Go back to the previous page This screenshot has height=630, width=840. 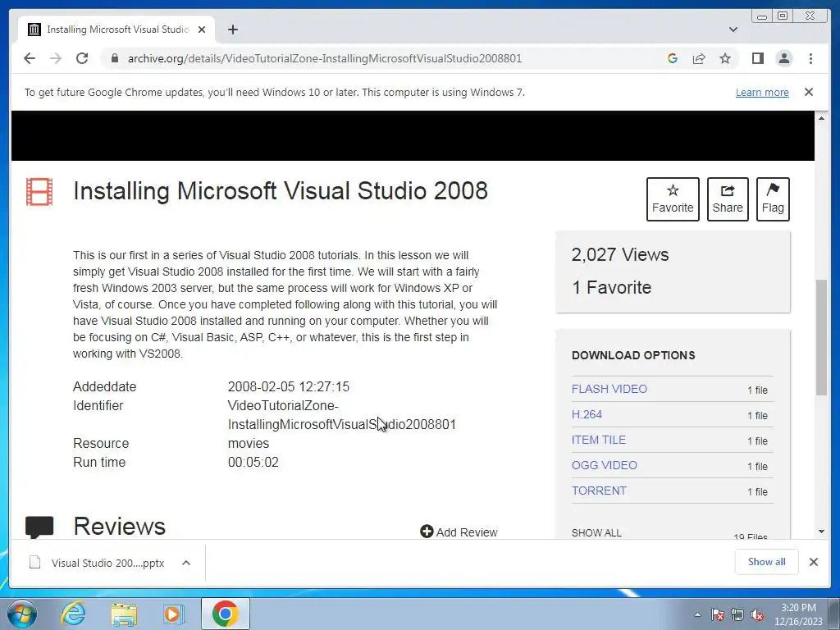click(30, 58)
